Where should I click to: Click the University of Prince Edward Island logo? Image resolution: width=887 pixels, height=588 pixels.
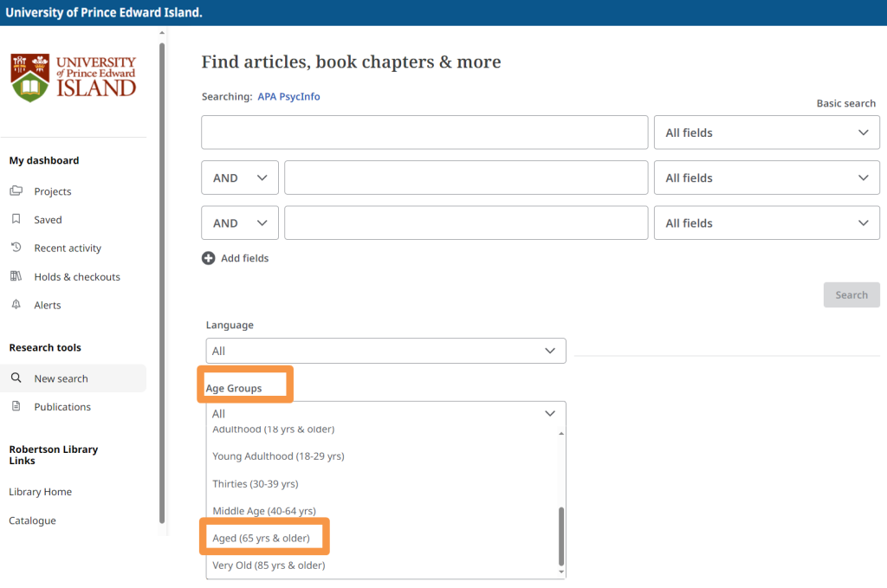click(x=74, y=78)
